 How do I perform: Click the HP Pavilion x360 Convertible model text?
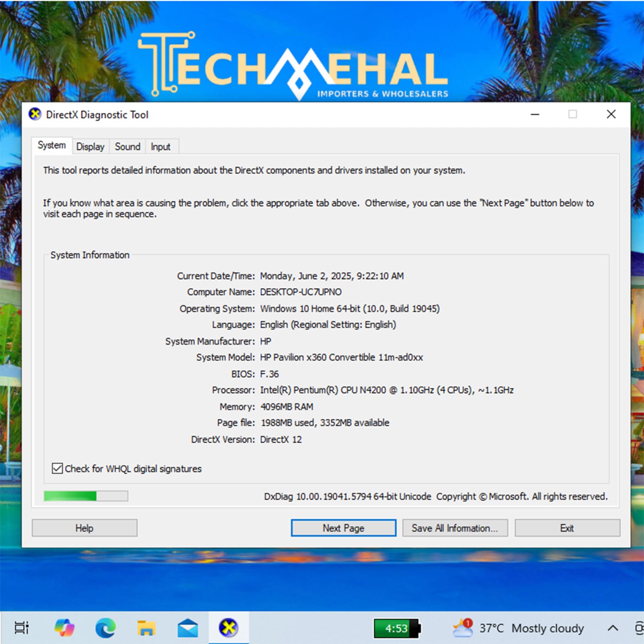[341, 357]
